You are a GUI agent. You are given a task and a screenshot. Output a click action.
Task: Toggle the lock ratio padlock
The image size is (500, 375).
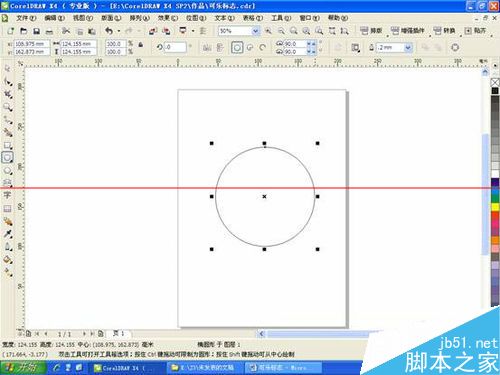pos(141,44)
